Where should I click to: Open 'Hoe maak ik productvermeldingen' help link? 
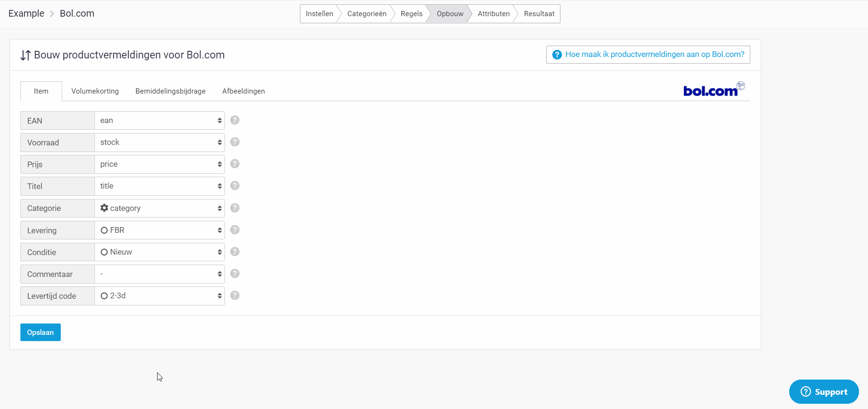click(x=648, y=55)
